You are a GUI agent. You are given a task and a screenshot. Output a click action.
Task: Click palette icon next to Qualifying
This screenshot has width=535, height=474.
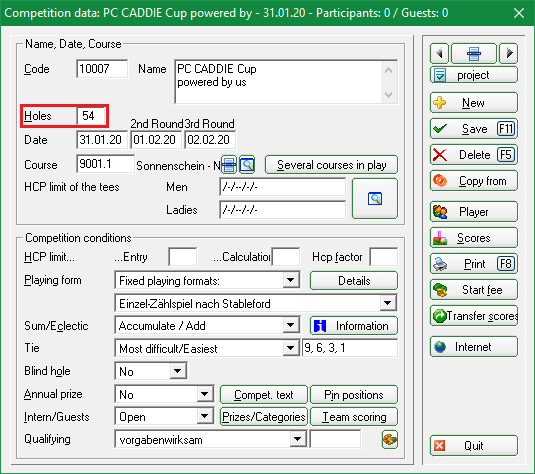389,439
